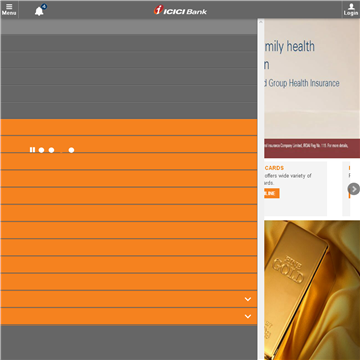Select the second slideshow indicator dot
The image size is (360, 360).
pos(51,150)
